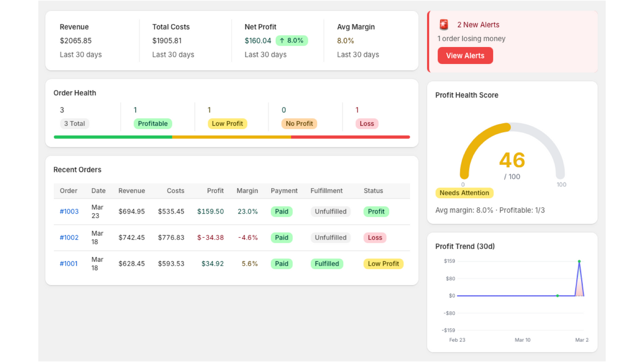The image size is (644, 362).
Task: Click the Order Health heading
Action: (x=75, y=93)
